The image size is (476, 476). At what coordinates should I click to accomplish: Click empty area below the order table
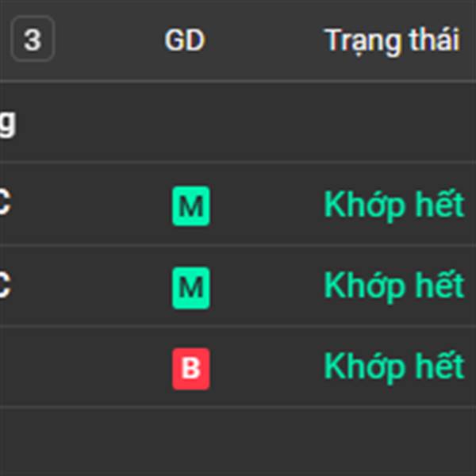(238, 443)
